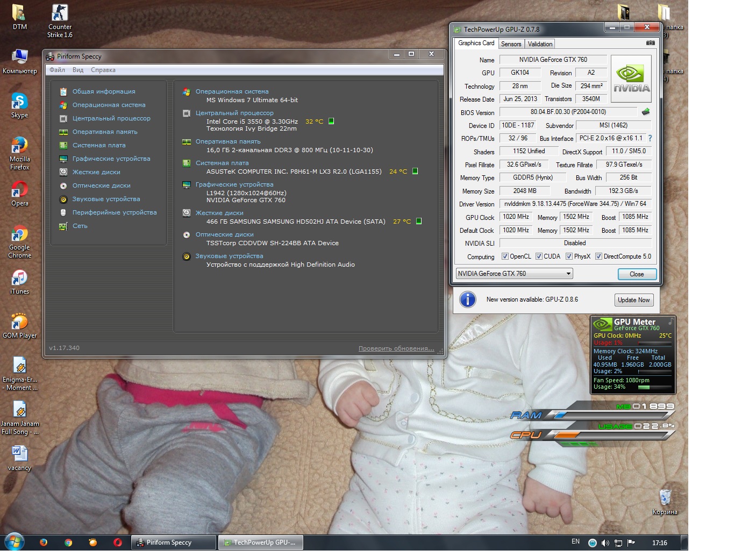Click the GPU-Z screenshot camera icon
The image size is (756, 557).
[x=650, y=43]
